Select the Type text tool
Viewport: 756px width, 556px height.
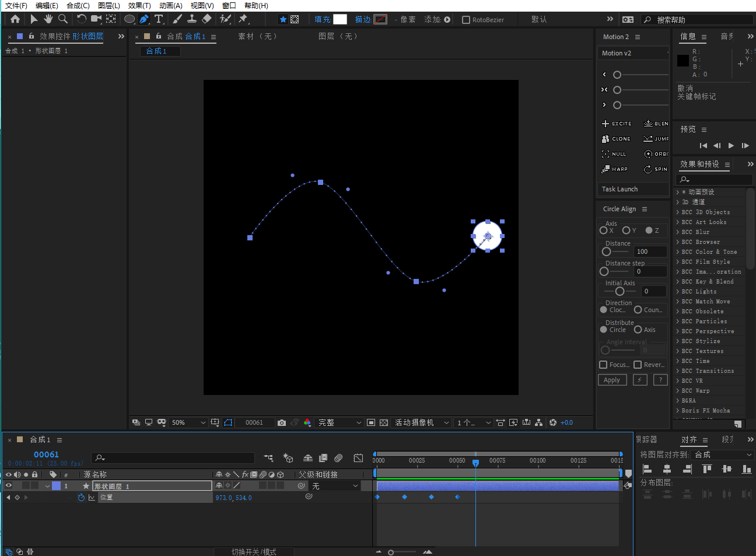point(159,19)
